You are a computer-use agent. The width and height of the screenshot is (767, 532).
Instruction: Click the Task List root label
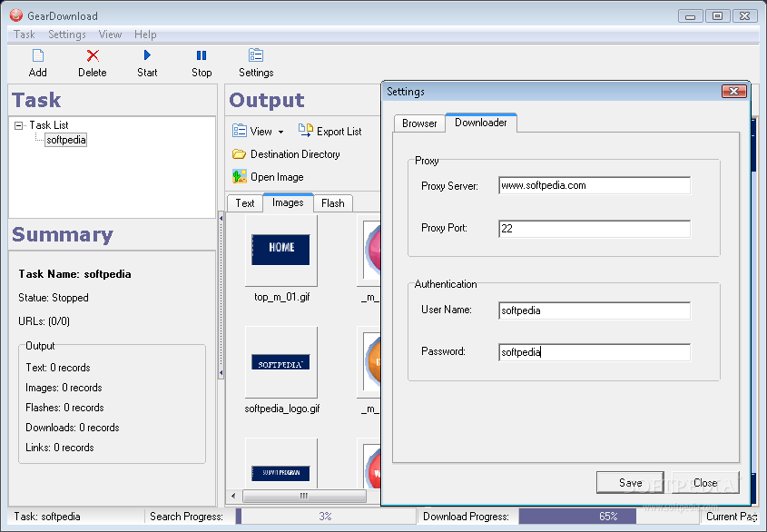click(x=49, y=125)
